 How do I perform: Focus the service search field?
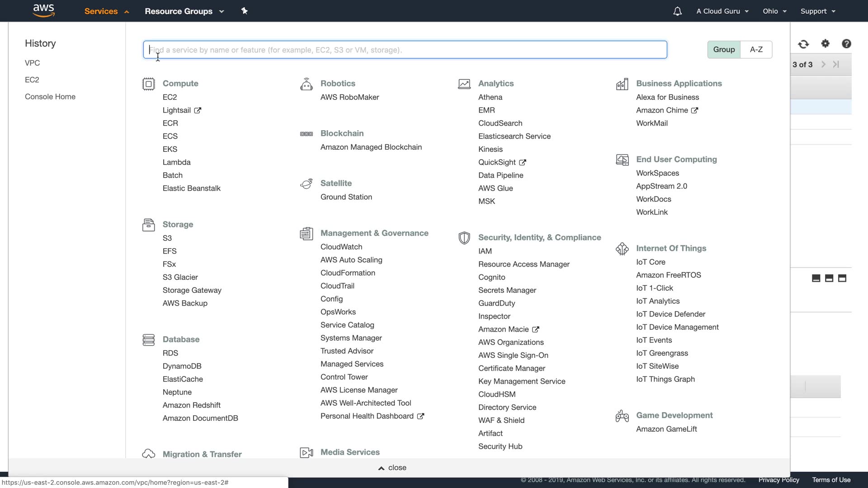tap(405, 50)
